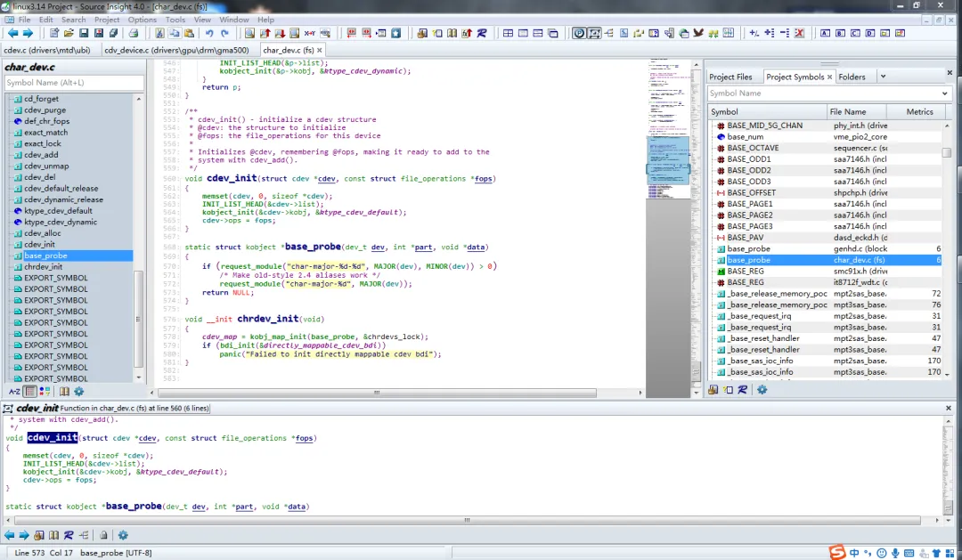Toggle the A-Z sort button in symbol panel

click(x=14, y=391)
